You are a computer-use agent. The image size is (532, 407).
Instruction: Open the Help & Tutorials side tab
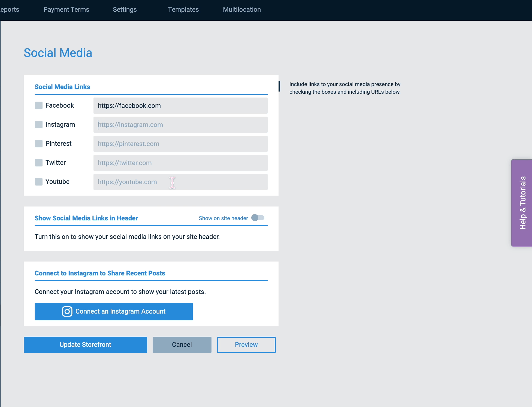pos(522,203)
